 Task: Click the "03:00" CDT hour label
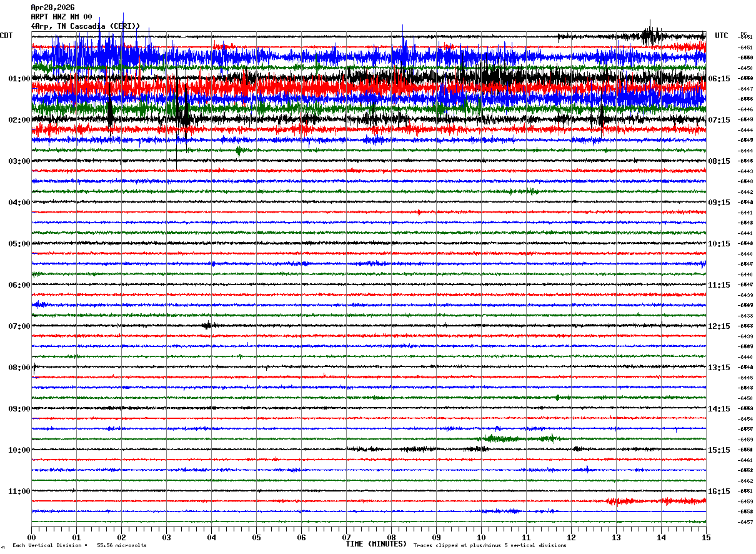tap(19, 161)
